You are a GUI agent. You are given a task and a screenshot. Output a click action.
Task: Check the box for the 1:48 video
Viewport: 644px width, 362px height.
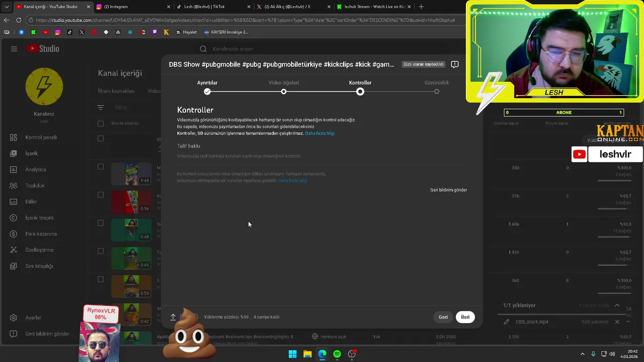click(101, 167)
